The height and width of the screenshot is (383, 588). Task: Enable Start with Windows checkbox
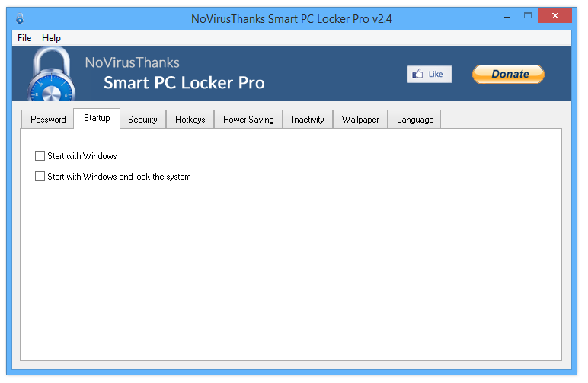tap(40, 155)
